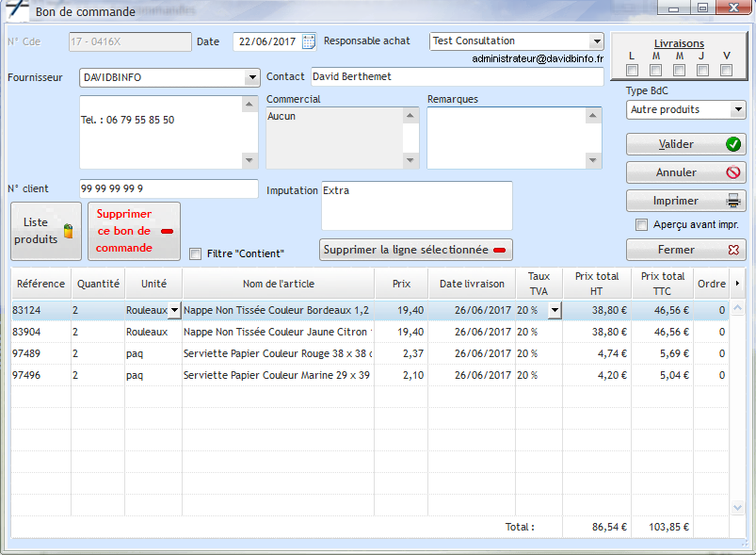Click Supprimer la ligne sélectionnée

[416, 250]
